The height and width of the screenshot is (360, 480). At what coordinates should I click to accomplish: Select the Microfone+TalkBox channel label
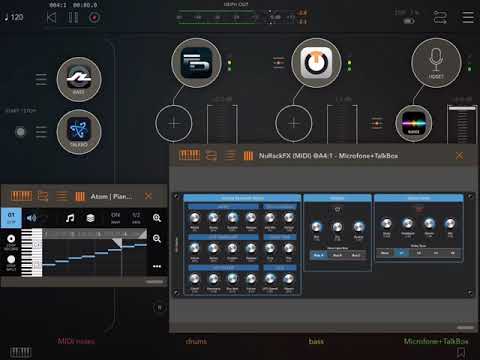(x=436, y=341)
